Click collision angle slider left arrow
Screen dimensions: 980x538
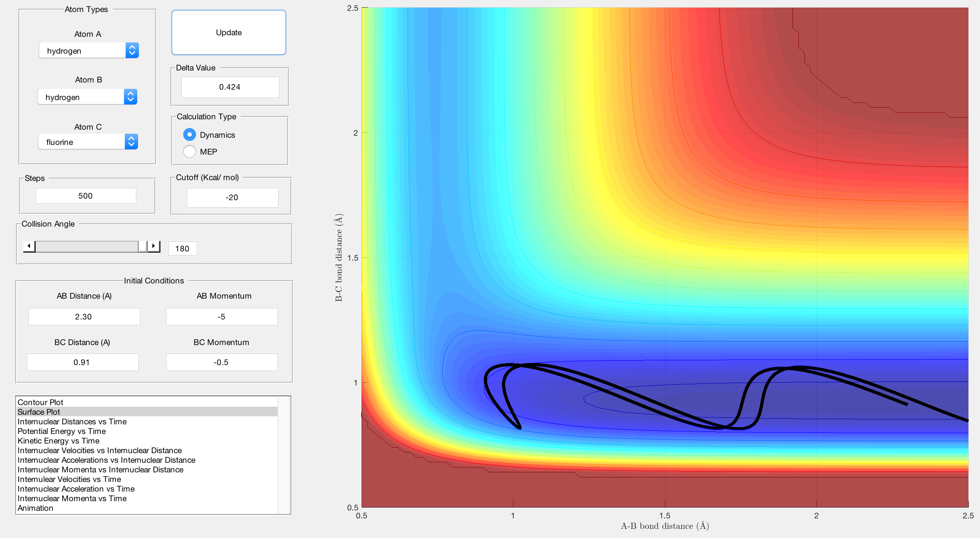coord(29,246)
